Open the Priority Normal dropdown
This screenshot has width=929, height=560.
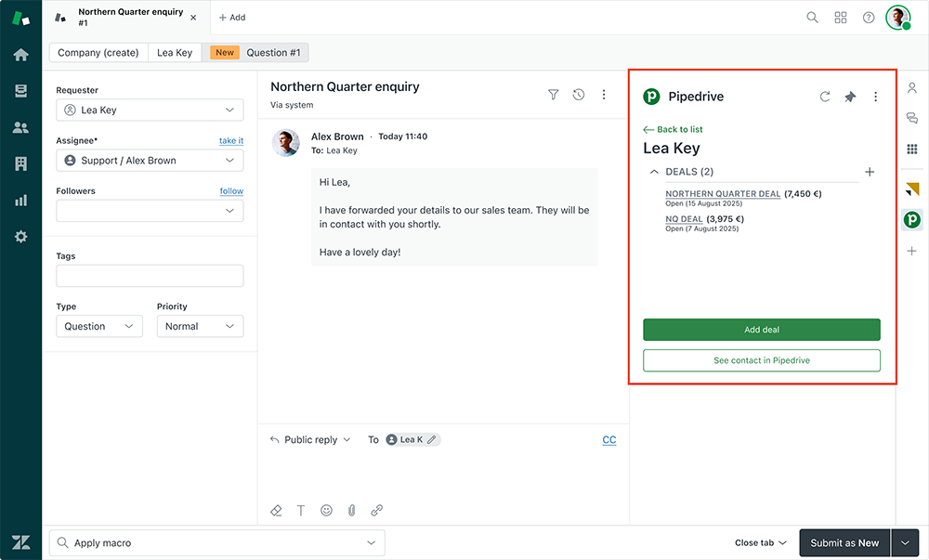(x=201, y=326)
